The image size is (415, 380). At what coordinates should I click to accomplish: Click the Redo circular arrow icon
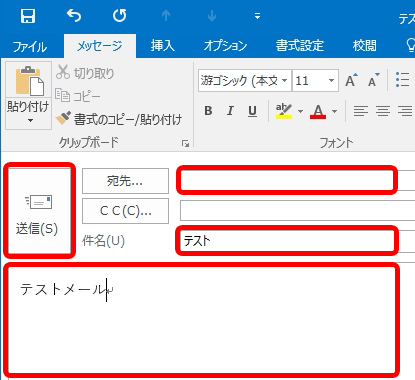tap(119, 15)
